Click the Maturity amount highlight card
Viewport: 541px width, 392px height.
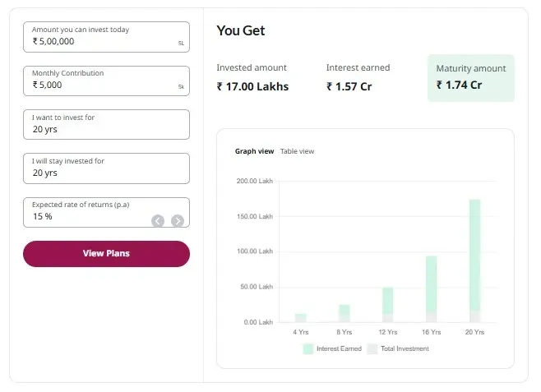click(x=471, y=78)
